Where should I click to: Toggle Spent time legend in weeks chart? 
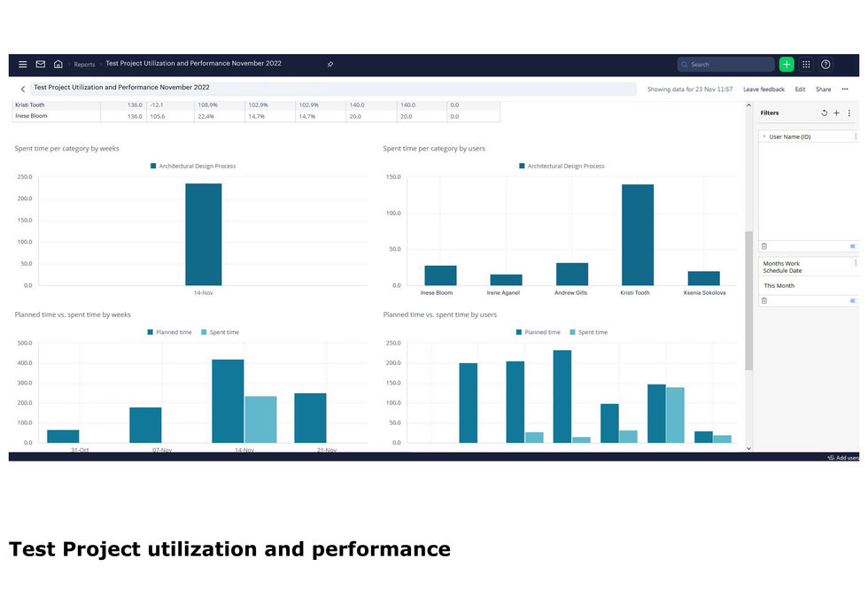(x=220, y=332)
